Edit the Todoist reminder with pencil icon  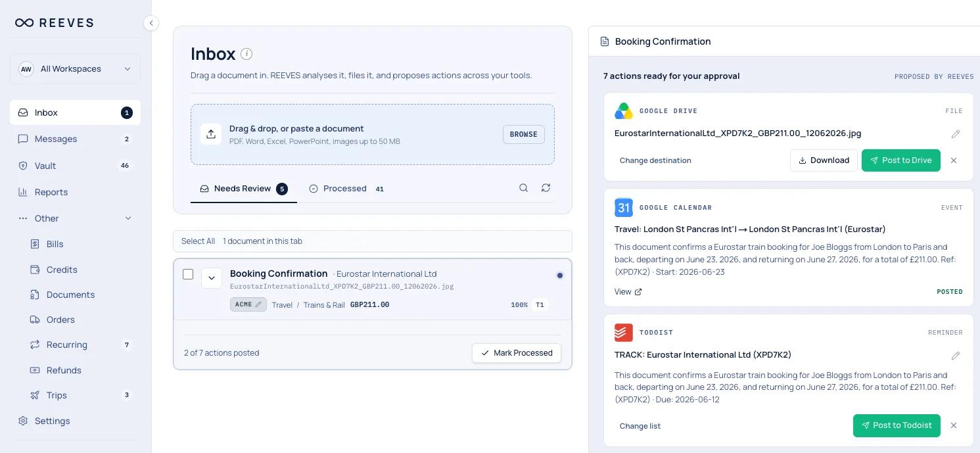click(x=956, y=355)
